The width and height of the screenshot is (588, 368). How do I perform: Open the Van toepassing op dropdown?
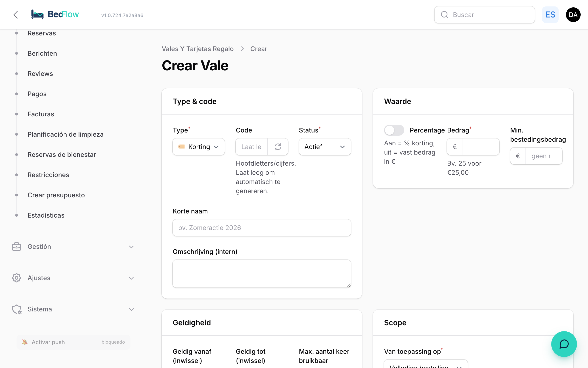coord(426,364)
